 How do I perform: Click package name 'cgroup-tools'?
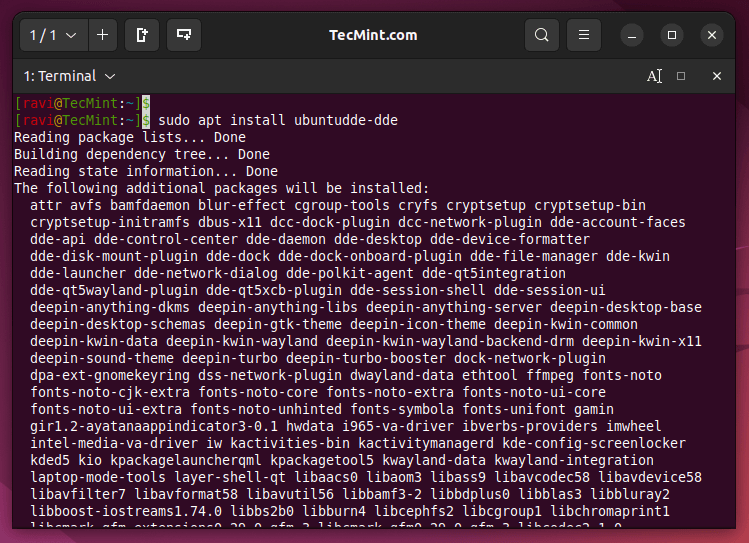click(x=342, y=205)
